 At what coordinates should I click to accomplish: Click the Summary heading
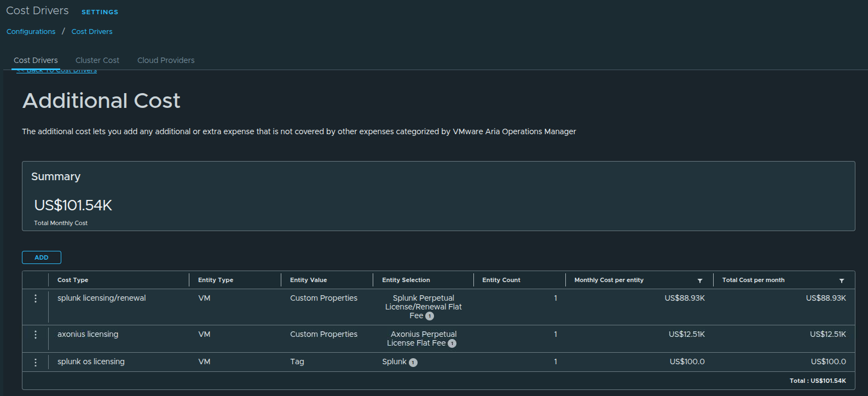coord(56,176)
